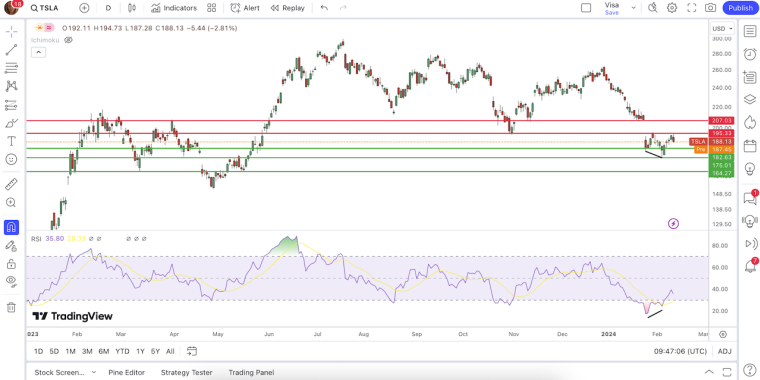
Task: Take a chart snapshot with camera
Action: click(x=711, y=8)
